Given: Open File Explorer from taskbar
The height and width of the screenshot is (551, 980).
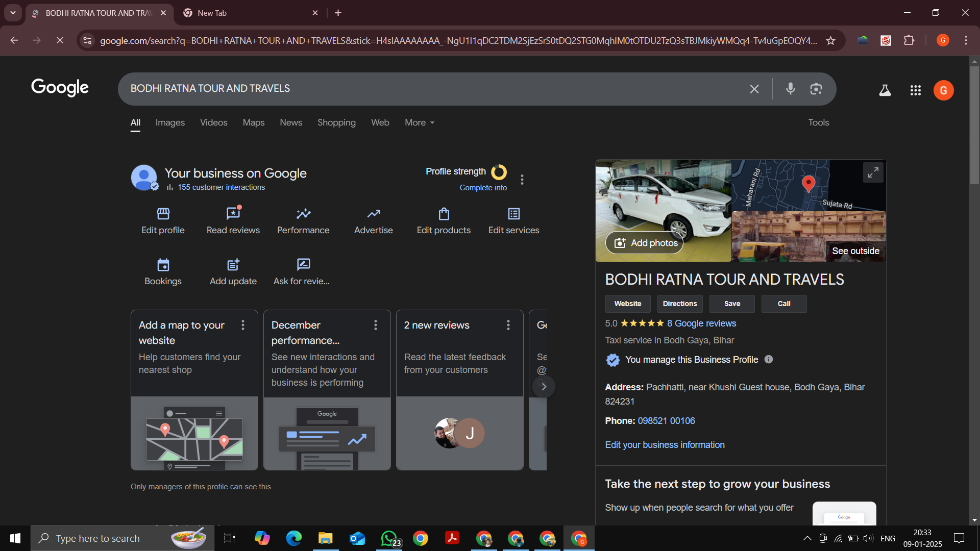Looking at the screenshot, I should coord(326,539).
